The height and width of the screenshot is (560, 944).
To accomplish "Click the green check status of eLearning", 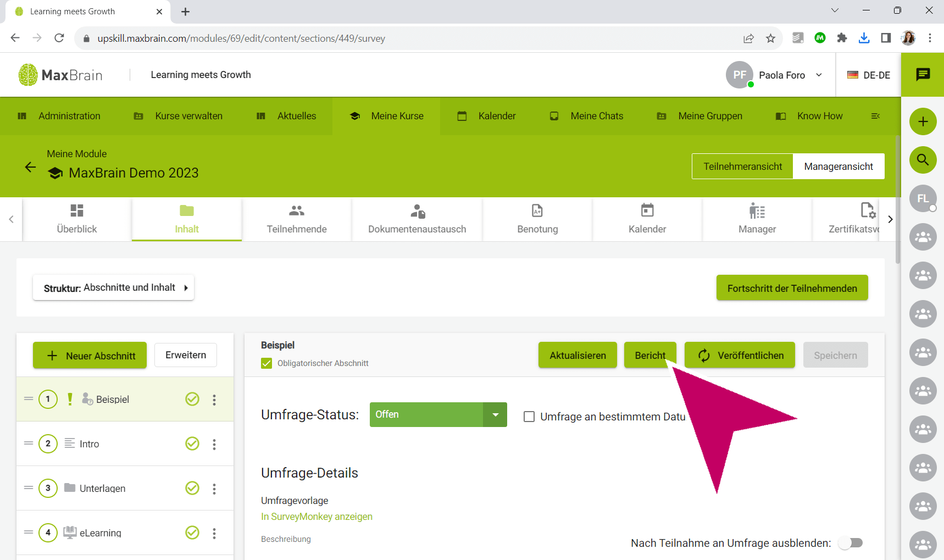I will pos(192,533).
